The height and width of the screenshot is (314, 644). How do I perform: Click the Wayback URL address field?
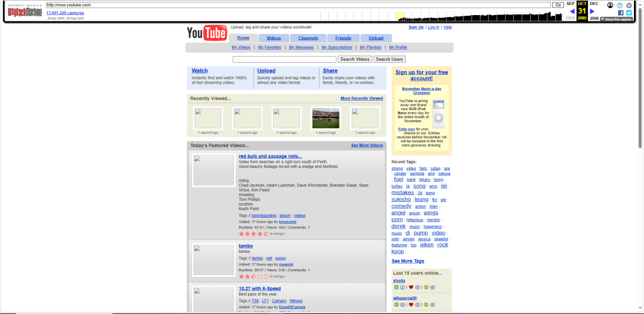tap(298, 5)
